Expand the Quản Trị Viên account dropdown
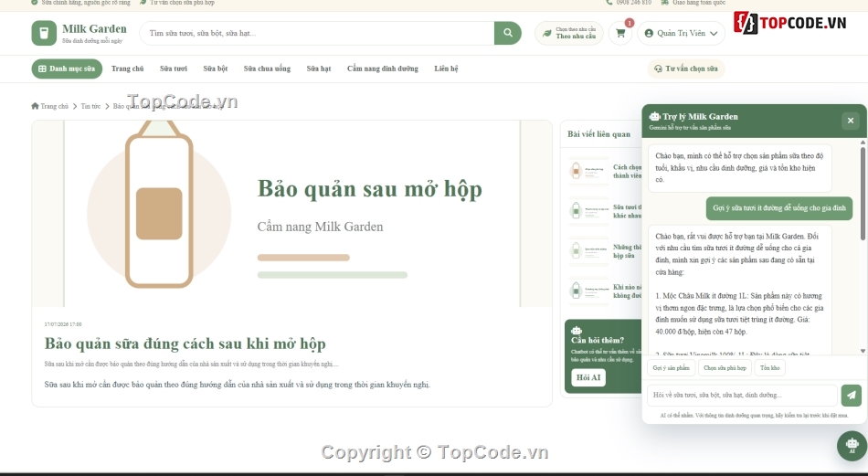 tap(681, 33)
